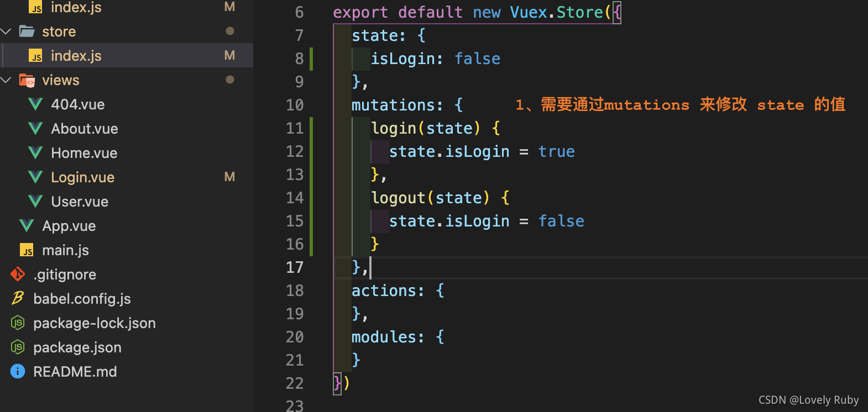Screen dimensions: 868x412
Task: Click the info icon beside README.md
Action: [x=18, y=371]
